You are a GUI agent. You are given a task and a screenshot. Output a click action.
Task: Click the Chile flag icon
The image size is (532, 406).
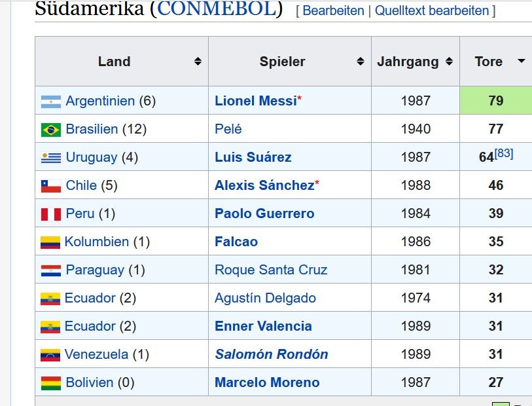[51, 186]
